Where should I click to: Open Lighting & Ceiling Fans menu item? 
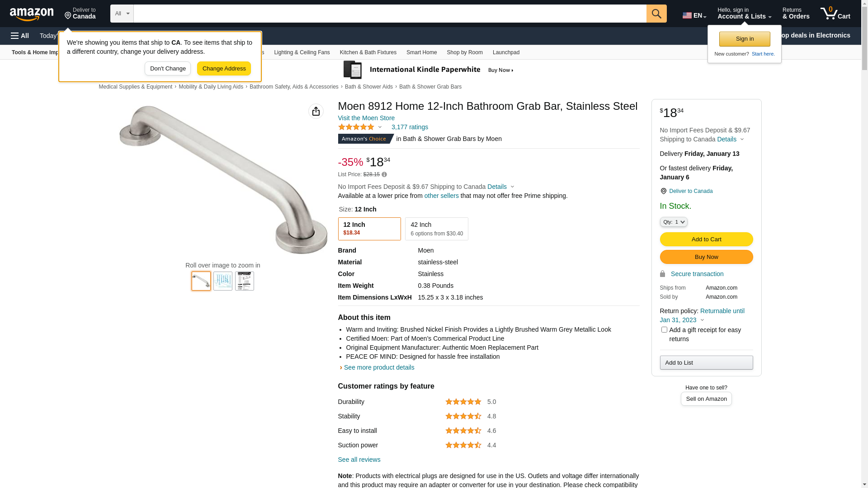point(302,52)
